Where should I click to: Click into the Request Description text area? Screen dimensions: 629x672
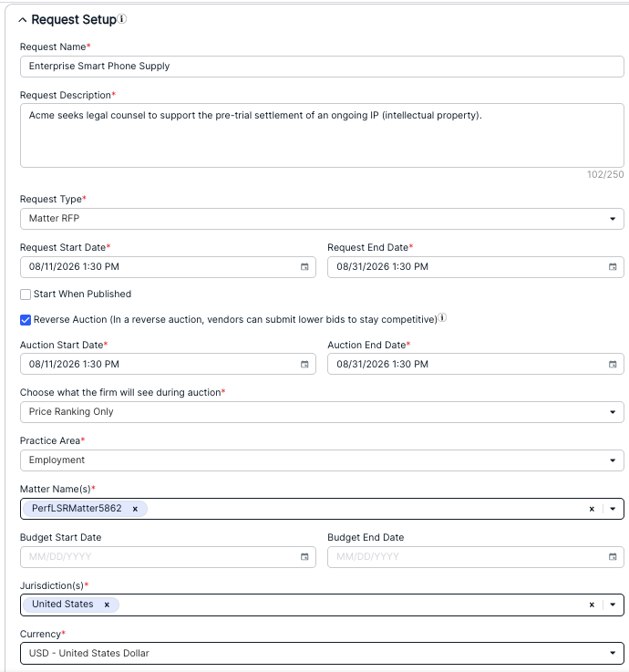[322, 135]
